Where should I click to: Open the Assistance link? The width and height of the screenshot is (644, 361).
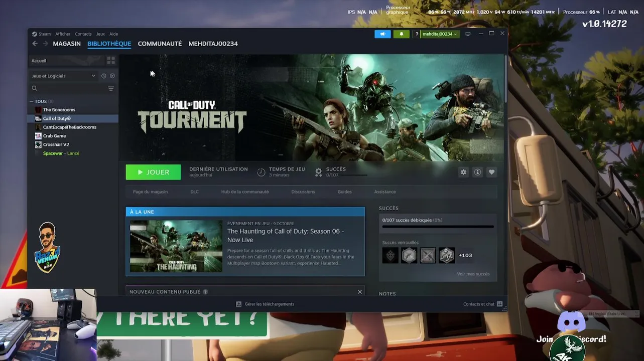(385, 192)
